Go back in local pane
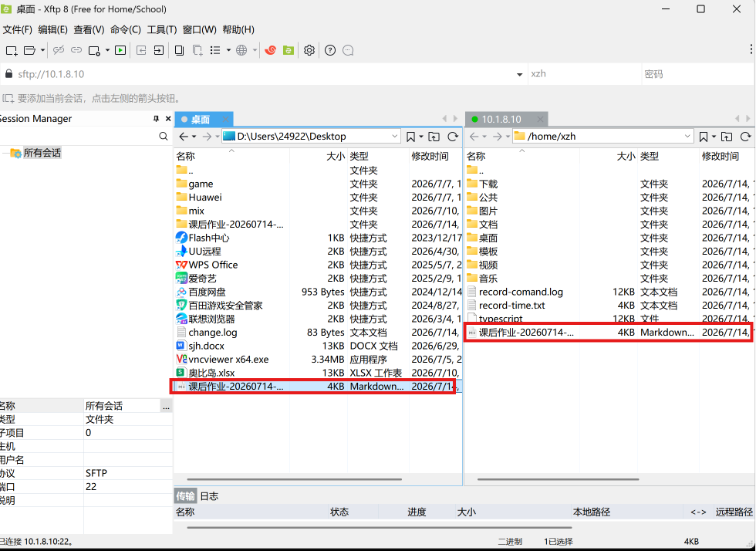The image size is (756, 551). pos(184,137)
